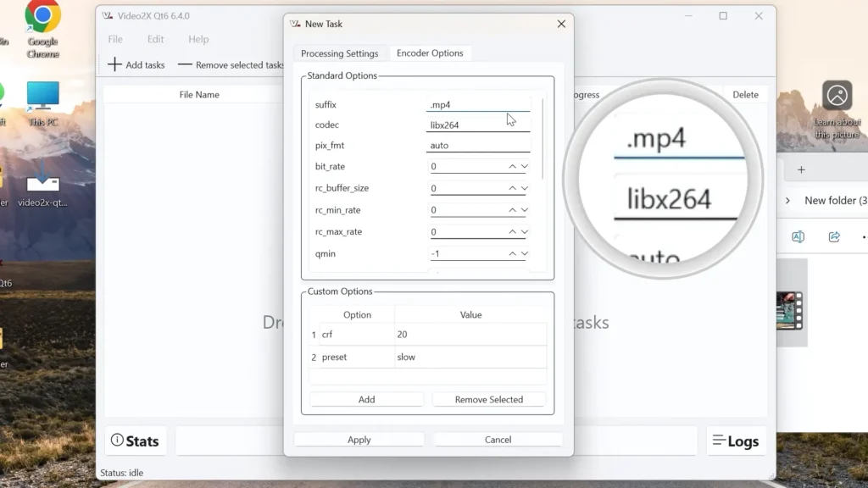Increase qmin with the up arrow
Image resolution: width=868 pixels, height=488 pixels.
512,254
